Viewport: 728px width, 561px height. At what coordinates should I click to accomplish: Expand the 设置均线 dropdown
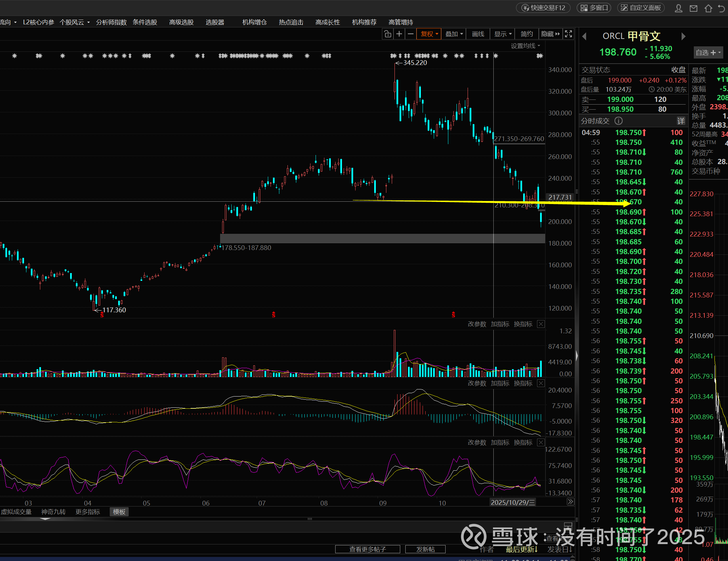click(x=526, y=46)
